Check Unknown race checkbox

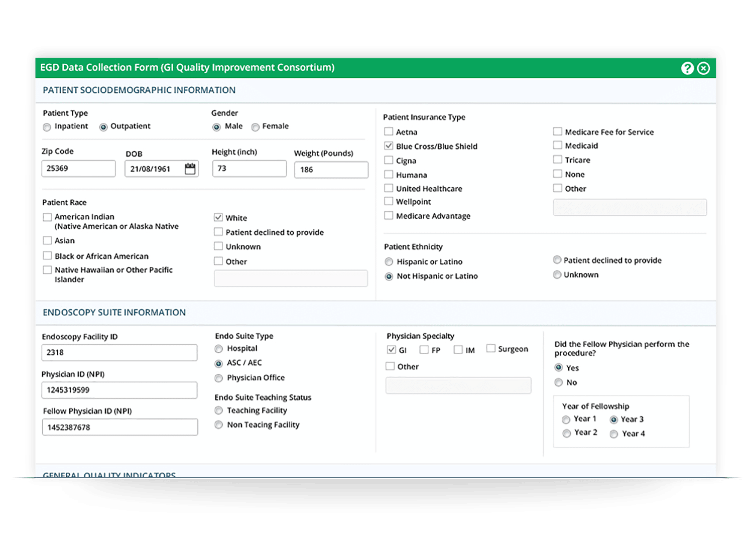218,246
